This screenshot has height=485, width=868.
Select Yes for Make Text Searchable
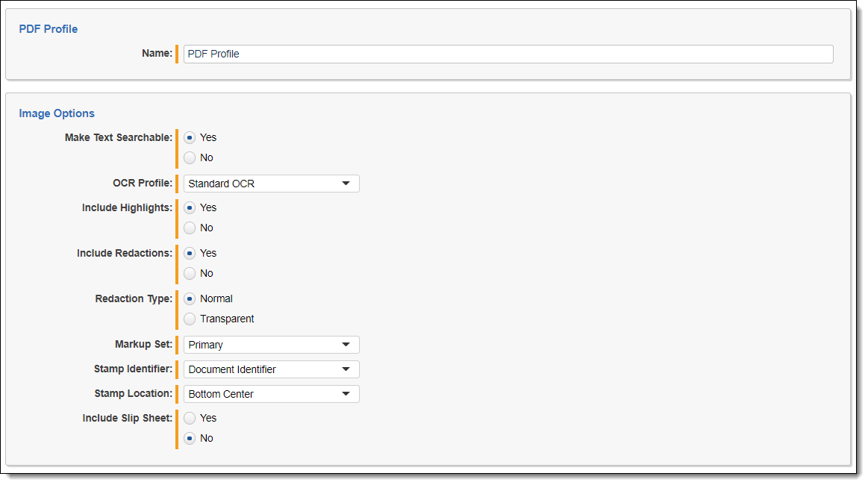pos(190,137)
